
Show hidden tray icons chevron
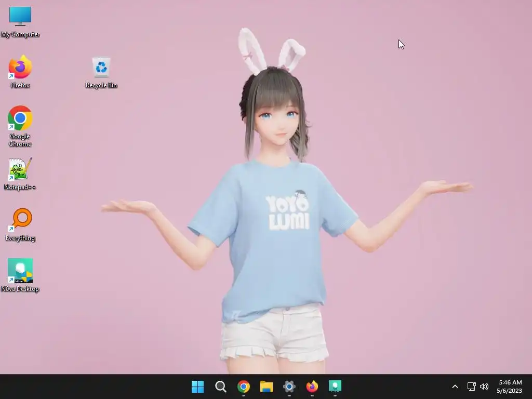point(455,387)
